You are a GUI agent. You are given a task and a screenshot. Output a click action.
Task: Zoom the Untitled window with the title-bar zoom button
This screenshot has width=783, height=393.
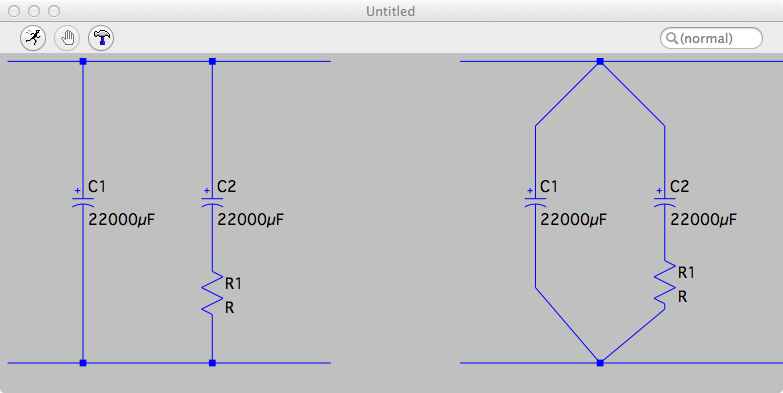(x=54, y=11)
